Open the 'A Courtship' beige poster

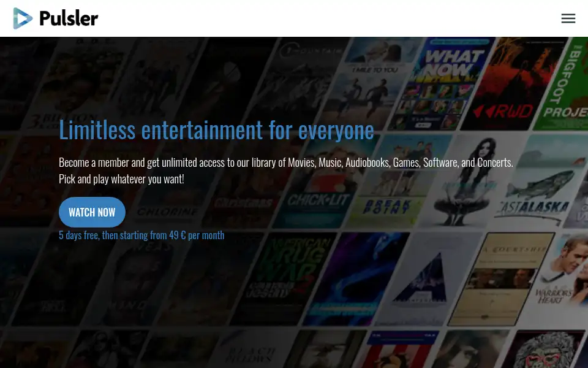click(500, 279)
